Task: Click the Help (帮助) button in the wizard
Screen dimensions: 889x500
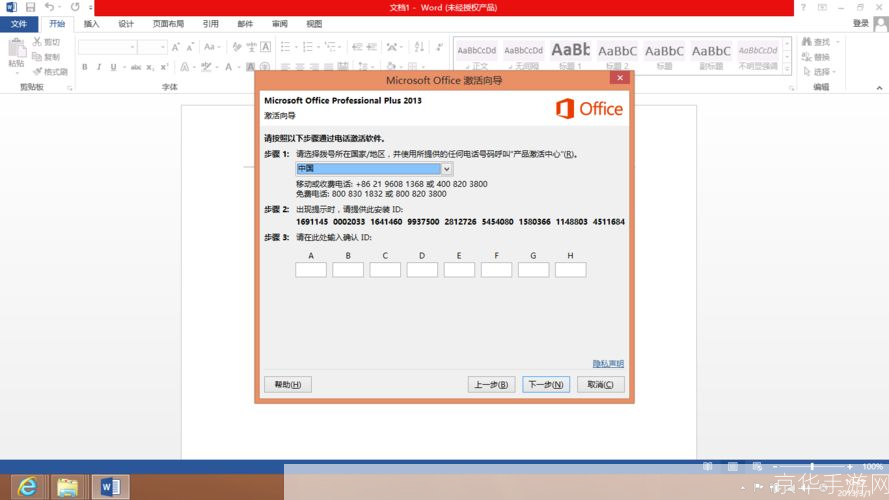Action: (287, 384)
